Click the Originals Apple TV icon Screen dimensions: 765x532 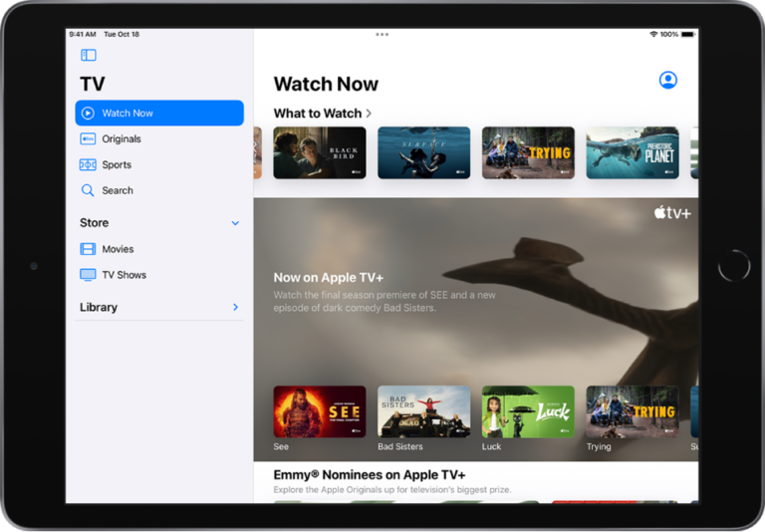(x=88, y=139)
